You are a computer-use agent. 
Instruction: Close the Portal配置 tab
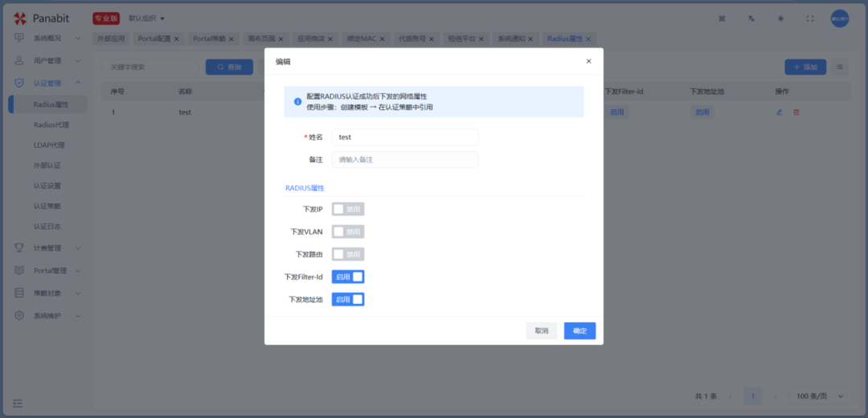pos(176,39)
